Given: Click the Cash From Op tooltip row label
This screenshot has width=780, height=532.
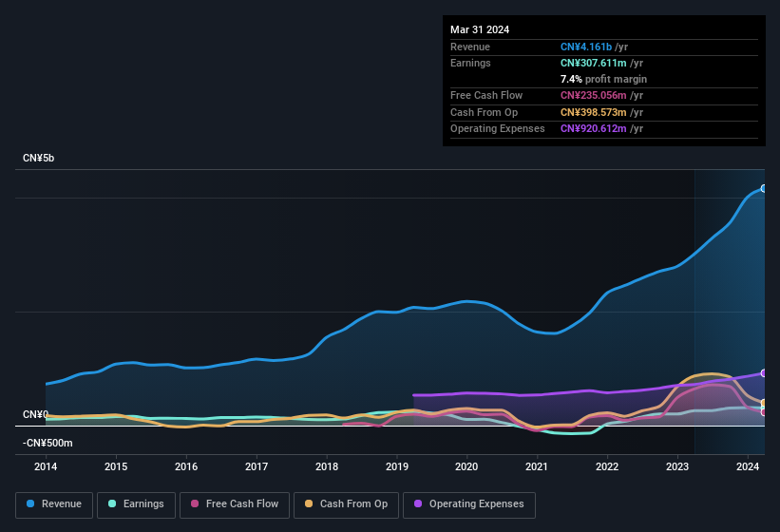Looking at the screenshot, I should point(484,112).
